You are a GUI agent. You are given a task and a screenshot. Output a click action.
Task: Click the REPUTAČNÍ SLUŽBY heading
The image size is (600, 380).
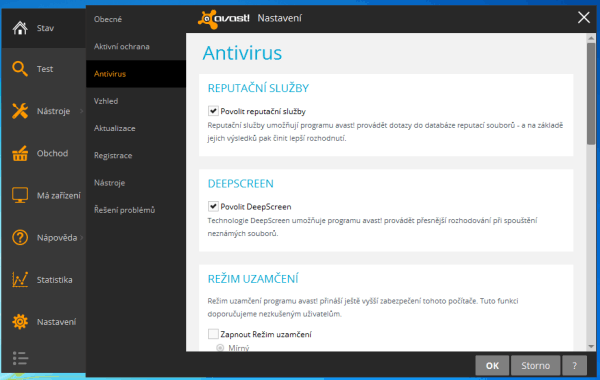click(x=258, y=88)
